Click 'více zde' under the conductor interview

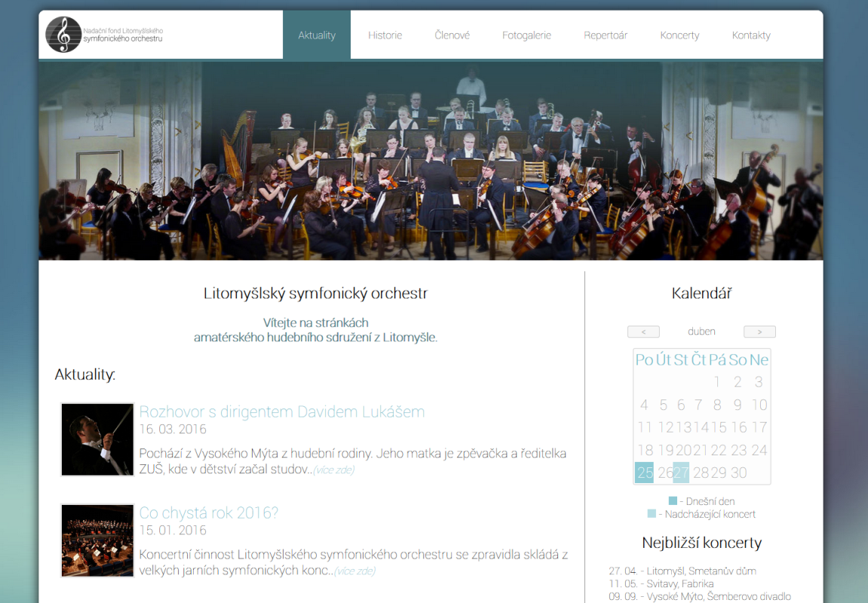tap(334, 470)
